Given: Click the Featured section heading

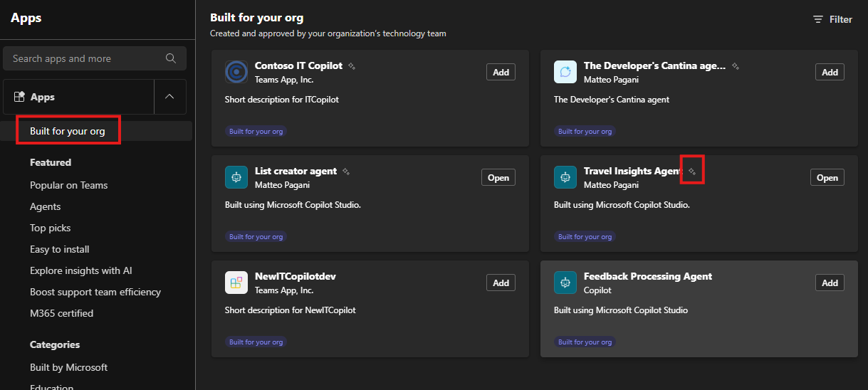Looking at the screenshot, I should [x=51, y=162].
